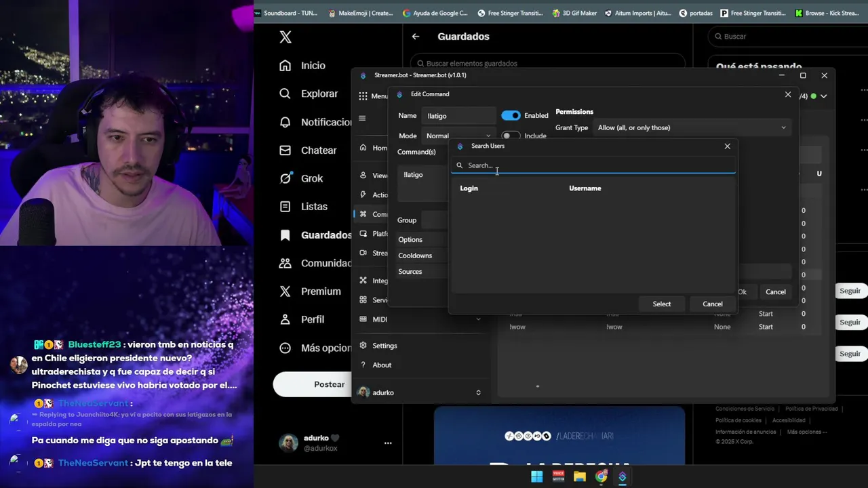Open Soundboard bookmark in Chrome bar
This screenshot has width=868, height=488.
[x=285, y=13]
